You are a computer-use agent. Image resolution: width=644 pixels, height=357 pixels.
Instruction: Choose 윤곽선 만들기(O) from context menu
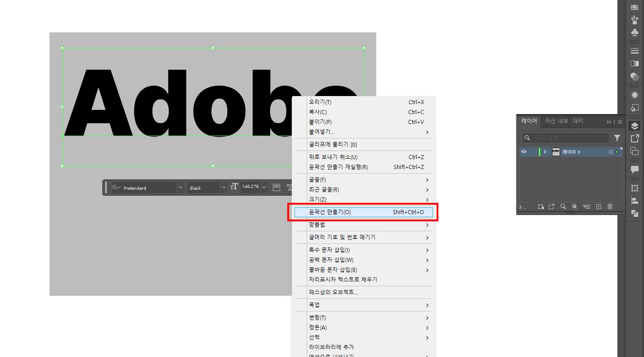tap(363, 212)
